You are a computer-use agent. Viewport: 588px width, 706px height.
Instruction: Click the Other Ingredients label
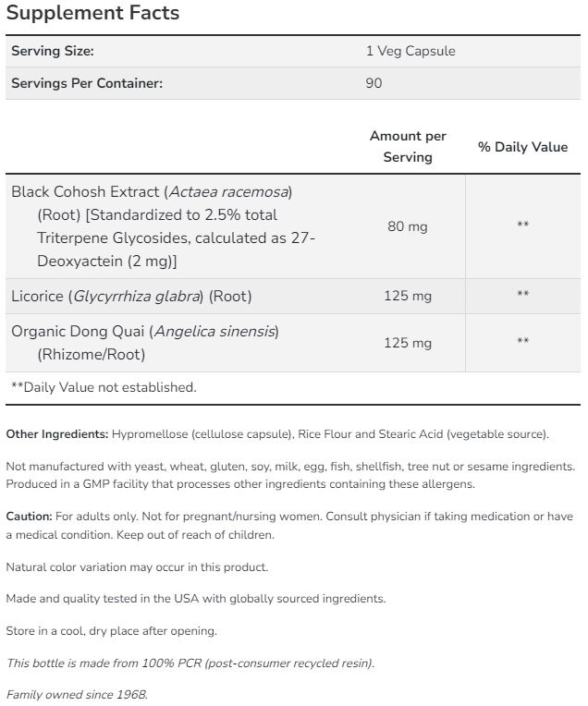(x=57, y=434)
